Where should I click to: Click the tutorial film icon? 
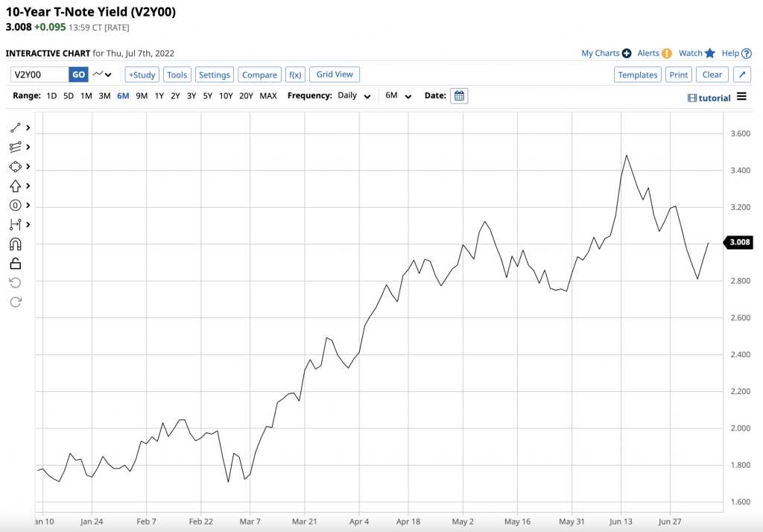tap(692, 98)
